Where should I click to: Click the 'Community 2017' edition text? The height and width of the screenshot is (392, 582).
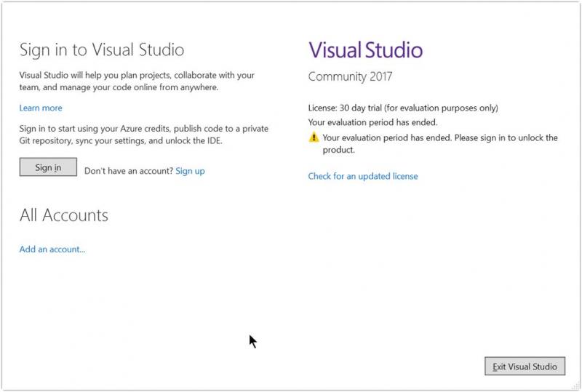(350, 76)
